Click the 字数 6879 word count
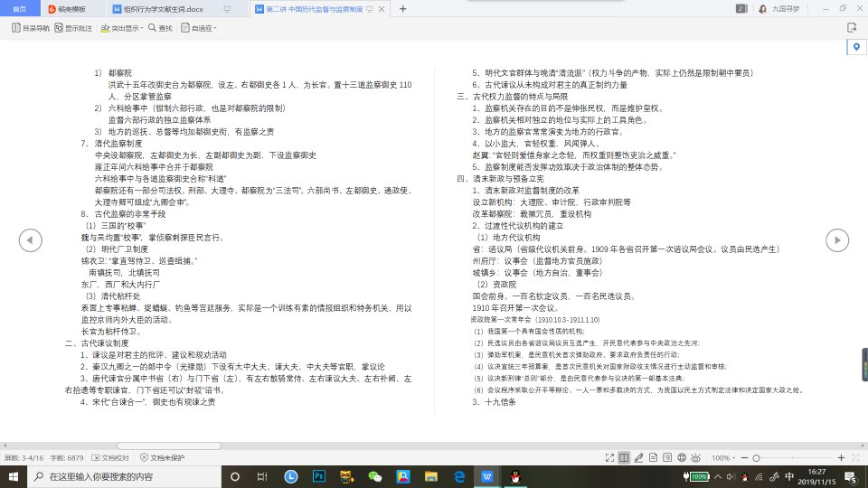This screenshot has height=488, width=868. click(67, 457)
